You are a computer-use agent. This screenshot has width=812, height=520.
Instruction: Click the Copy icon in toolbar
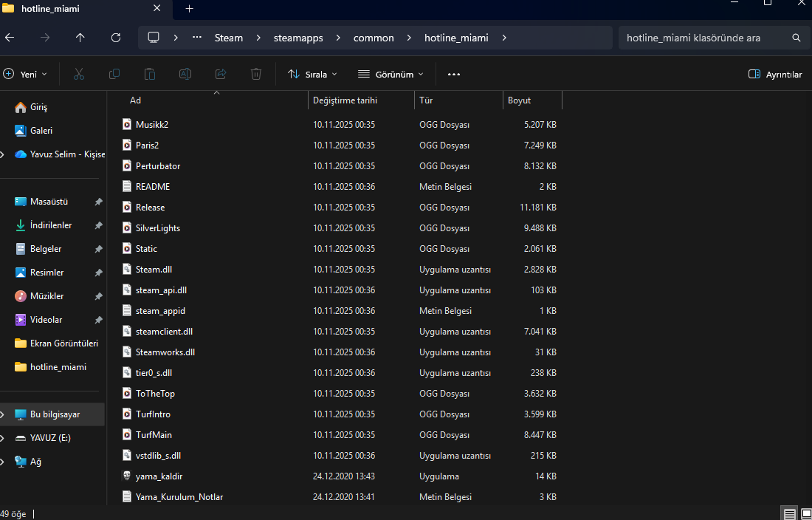[114, 74]
